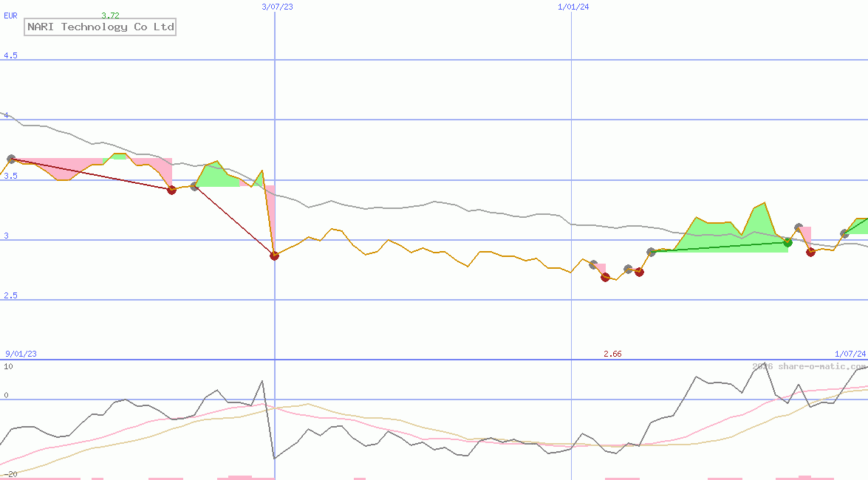This screenshot has width=868, height=480.
Task: Select the red dot following the January pullback
Action: point(810,252)
